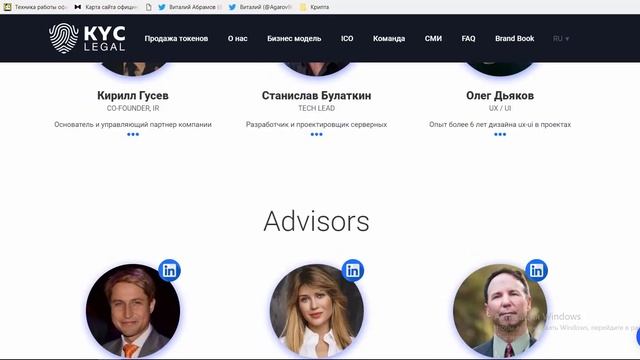Screen dimensions: 640x360
Task: Click the description starting Опыт более 6 лет
Action: pos(500,124)
